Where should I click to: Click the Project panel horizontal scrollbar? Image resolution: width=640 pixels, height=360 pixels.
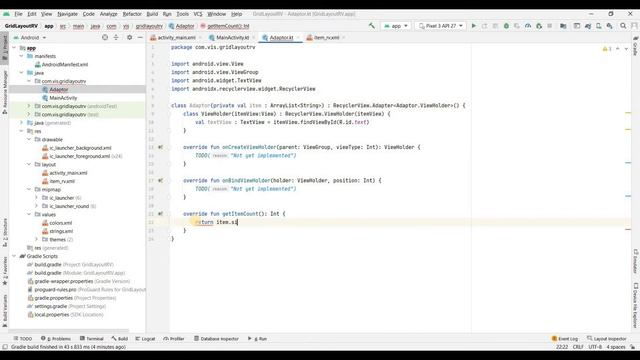[69, 331]
